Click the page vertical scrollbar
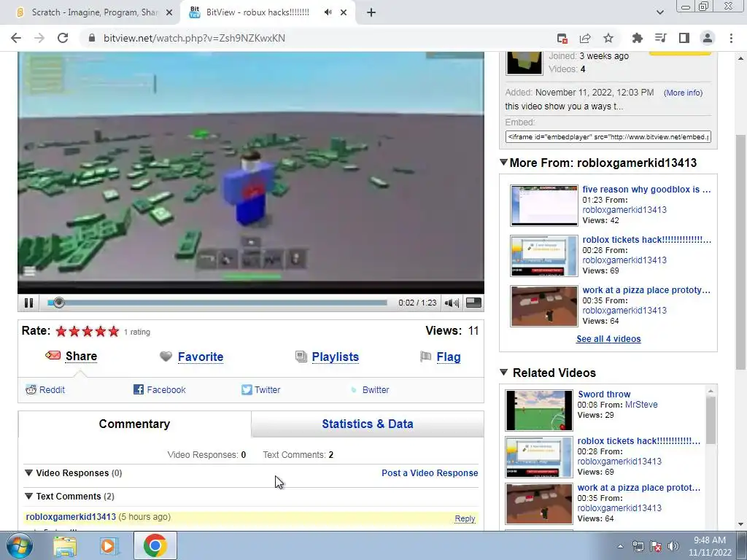This screenshot has height=560, width=747. [740, 251]
